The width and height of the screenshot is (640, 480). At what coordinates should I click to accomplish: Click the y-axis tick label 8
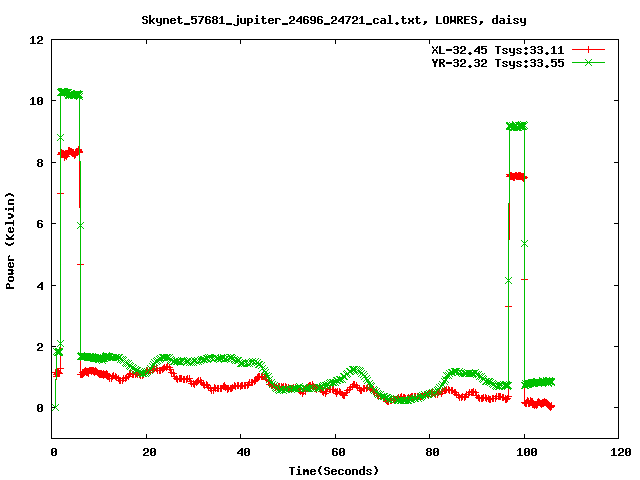40,162
